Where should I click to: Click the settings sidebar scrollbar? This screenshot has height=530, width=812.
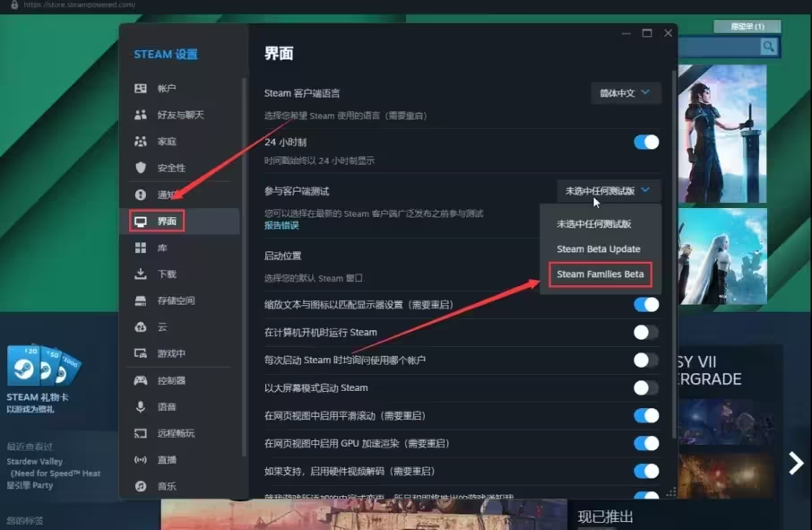point(244,267)
